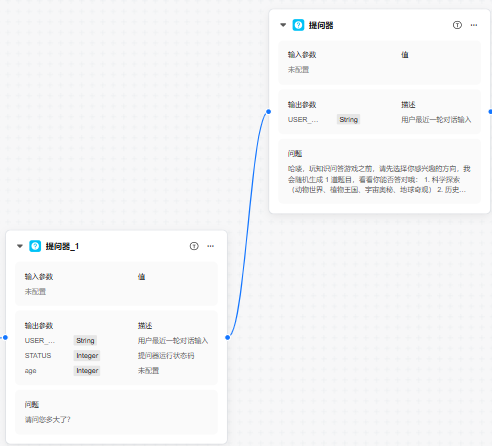The height and width of the screenshot is (446, 492).
Task: Select the right output port of 提问器_1 node
Action: click(x=228, y=337)
